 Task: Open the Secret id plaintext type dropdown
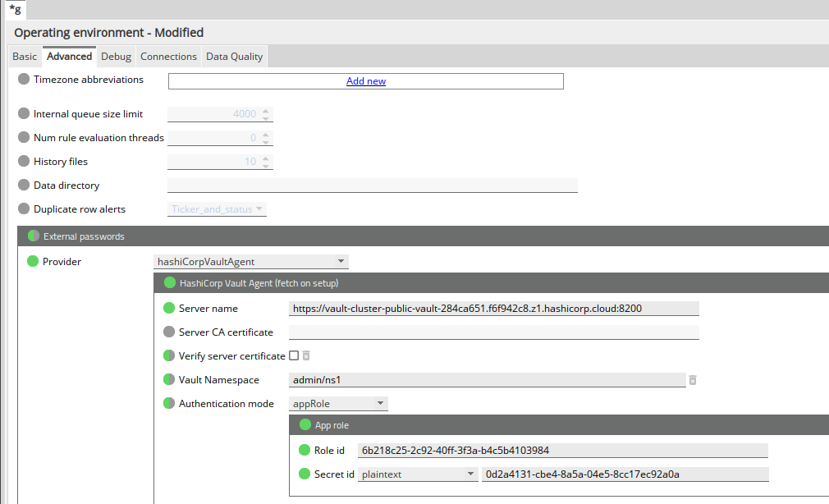pyautogui.click(x=418, y=474)
